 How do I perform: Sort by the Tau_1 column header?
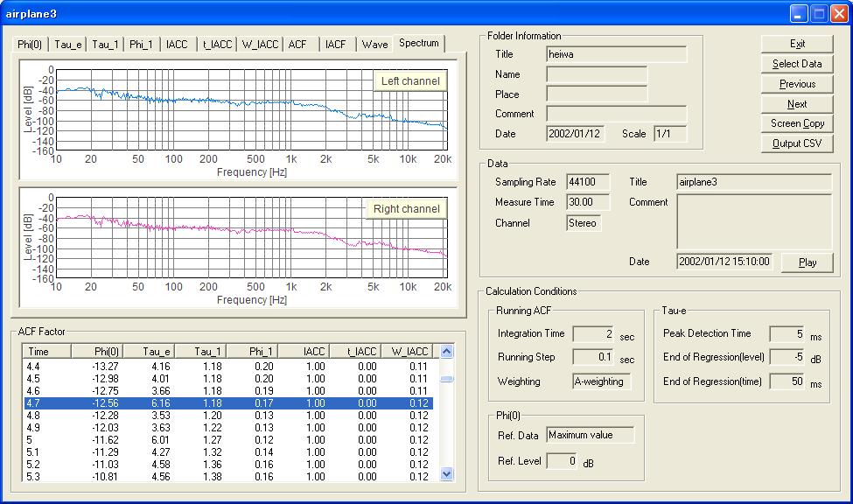(200, 351)
